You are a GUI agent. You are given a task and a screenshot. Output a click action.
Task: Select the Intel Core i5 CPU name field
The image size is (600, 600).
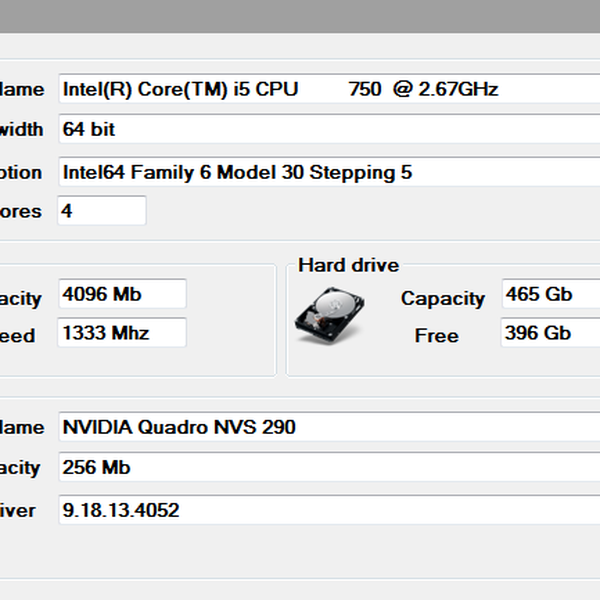328,89
